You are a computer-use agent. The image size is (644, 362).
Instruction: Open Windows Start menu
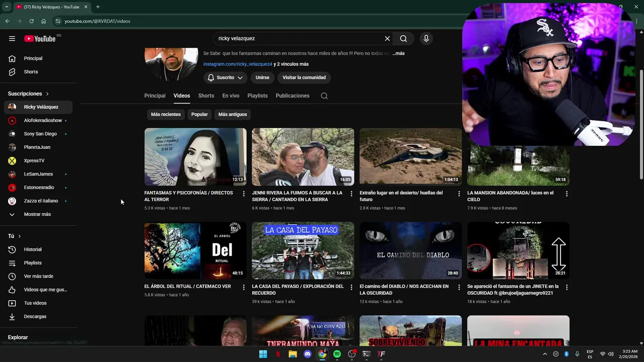click(263, 354)
